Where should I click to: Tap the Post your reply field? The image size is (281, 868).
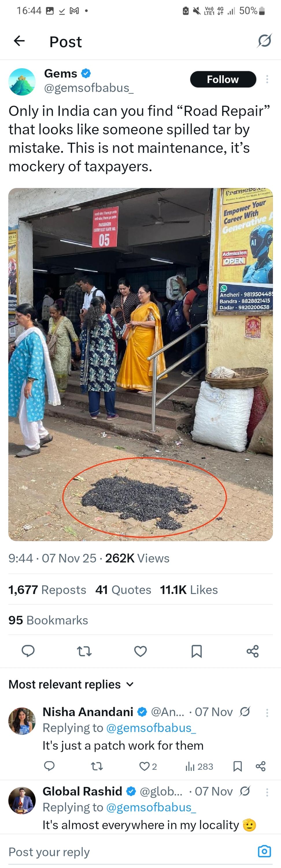128,852
